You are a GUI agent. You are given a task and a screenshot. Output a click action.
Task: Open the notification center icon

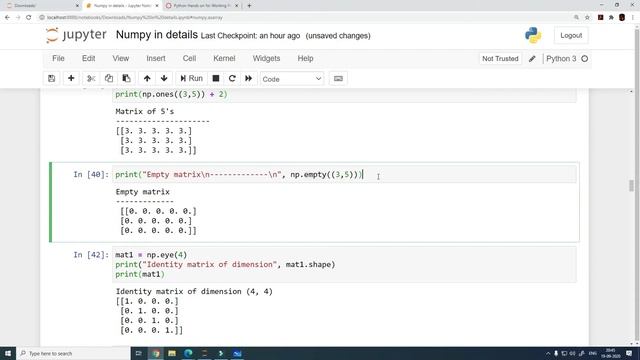(x=629, y=353)
